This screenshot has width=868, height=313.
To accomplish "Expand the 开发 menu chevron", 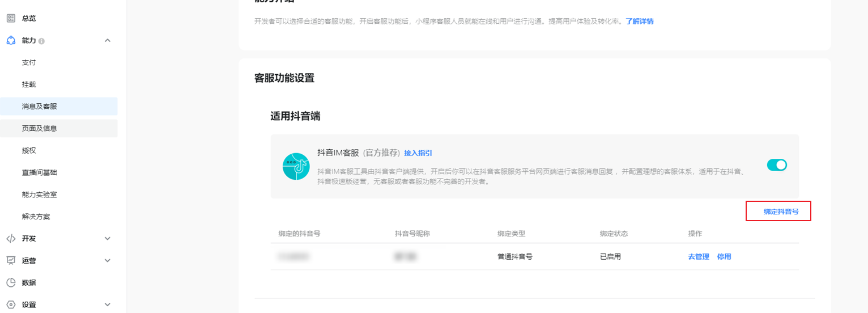I will click(x=108, y=238).
